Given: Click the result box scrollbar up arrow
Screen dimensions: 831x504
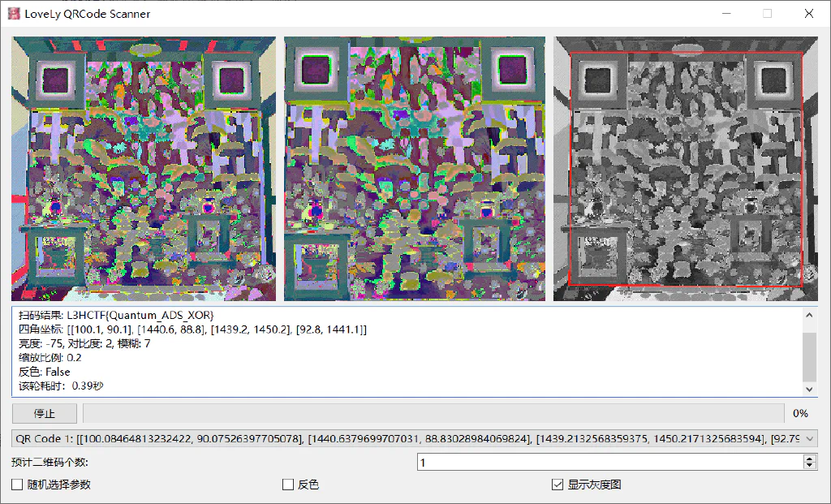Looking at the screenshot, I should [x=809, y=316].
